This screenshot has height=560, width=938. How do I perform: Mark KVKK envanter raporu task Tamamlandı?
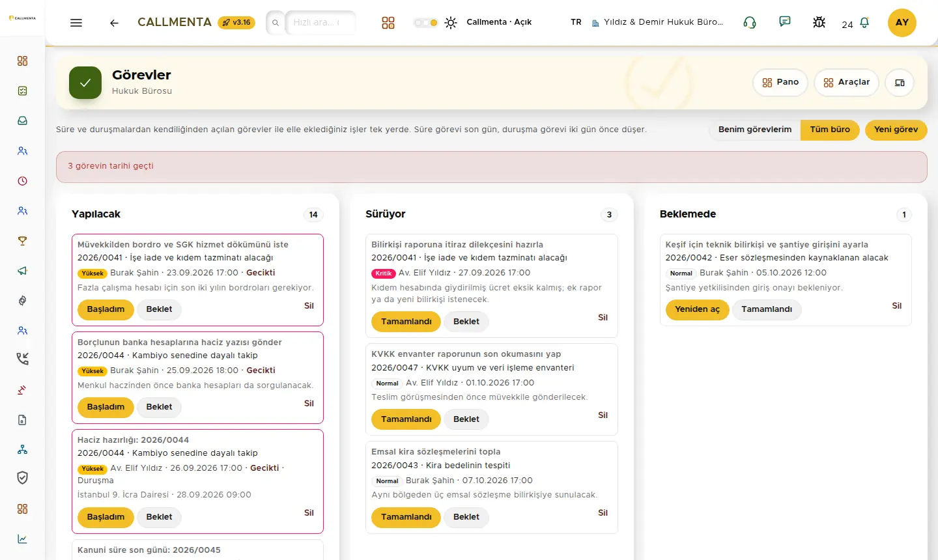(x=406, y=419)
